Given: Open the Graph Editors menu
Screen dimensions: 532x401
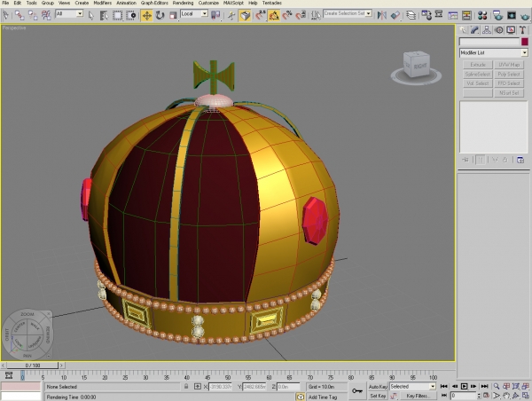Looking at the screenshot, I should [154, 3].
